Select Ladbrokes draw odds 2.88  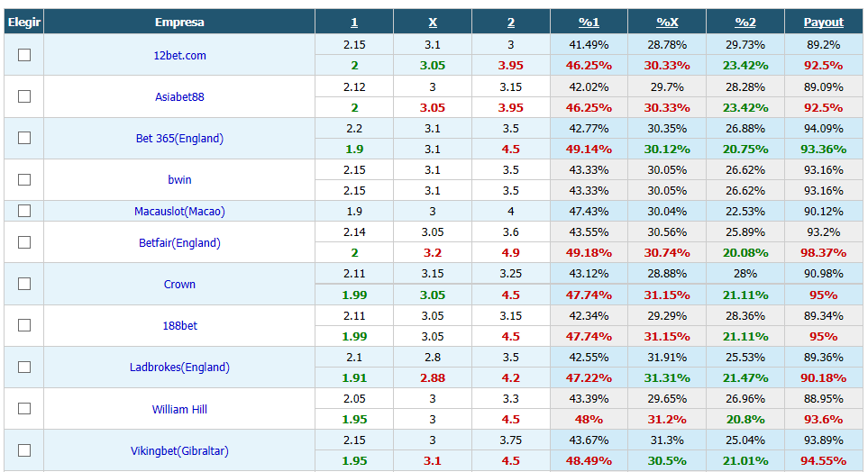click(433, 378)
